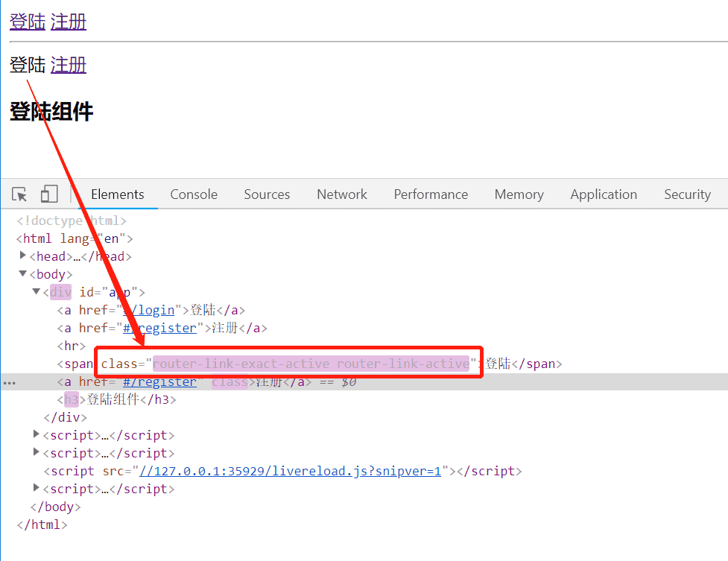
Task: Select the h3 登陆组件 node
Action: click(x=116, y=399)
